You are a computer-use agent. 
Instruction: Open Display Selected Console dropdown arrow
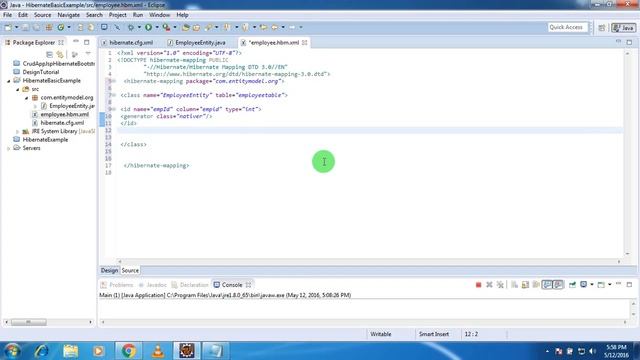pyautogui.click(x=592, y=284)
